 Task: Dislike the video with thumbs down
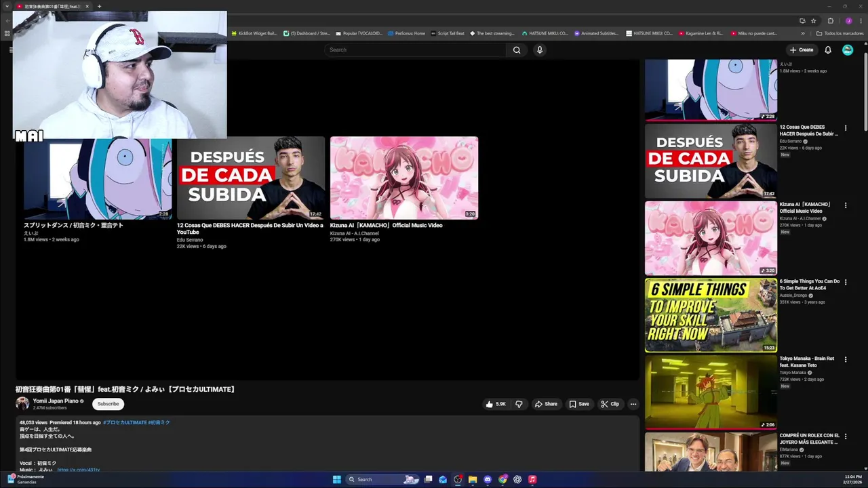pyautogui.click(x=519, y=404)
